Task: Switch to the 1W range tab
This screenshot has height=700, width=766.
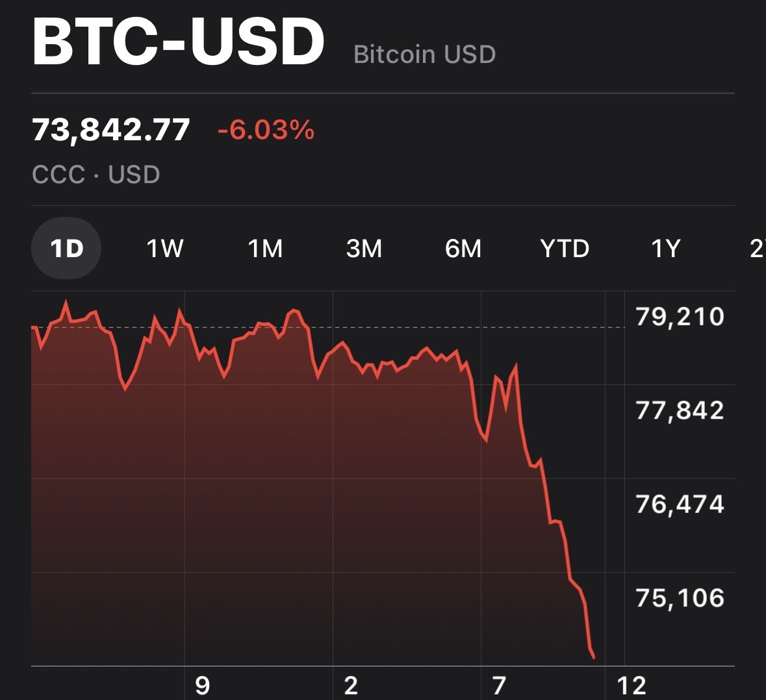Action: 165,248
